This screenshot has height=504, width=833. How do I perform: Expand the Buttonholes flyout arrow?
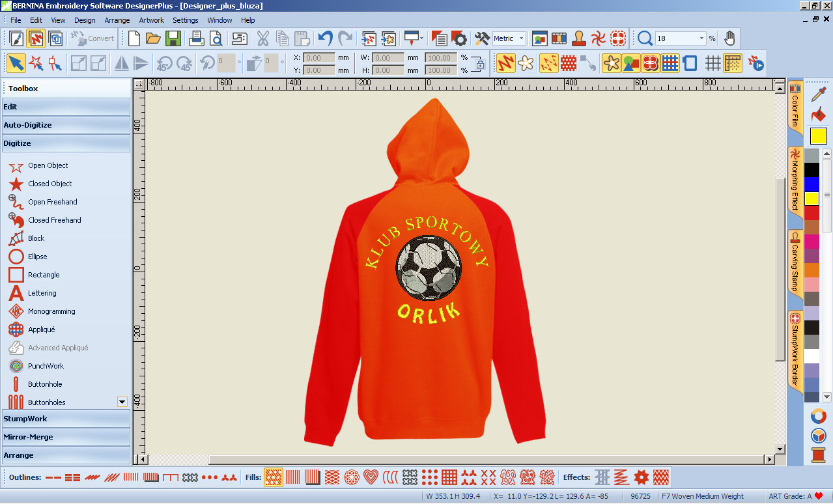[x=122, y=402]
